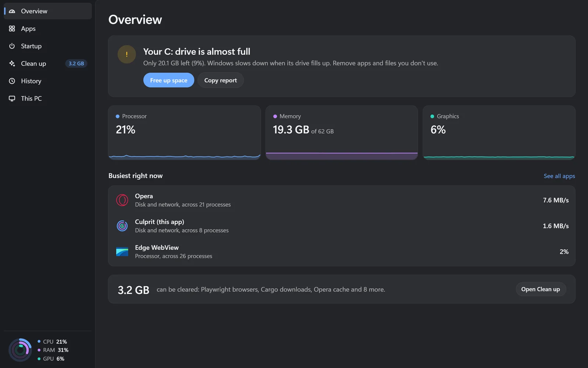Click the Opera app icon
Screen dimensions: 588x368
tap(122, 200)
